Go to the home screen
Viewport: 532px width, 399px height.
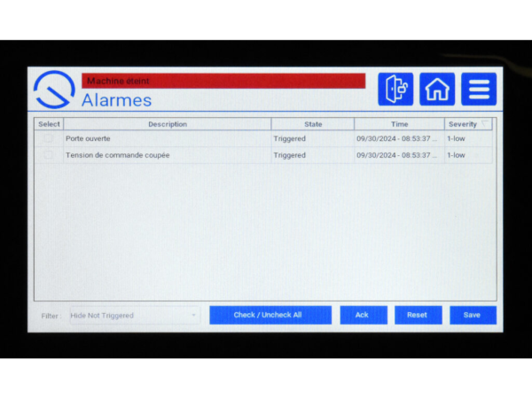[x=437, y=90]
